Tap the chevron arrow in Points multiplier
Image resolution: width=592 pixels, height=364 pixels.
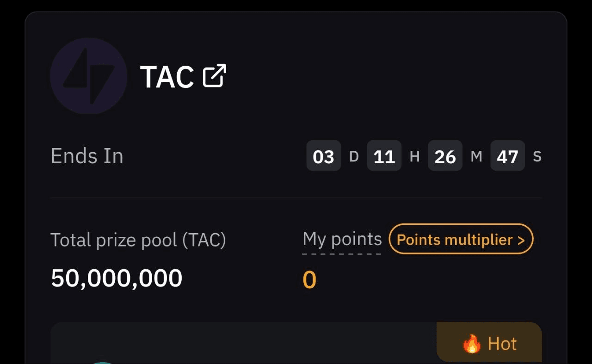coord(521,240)
